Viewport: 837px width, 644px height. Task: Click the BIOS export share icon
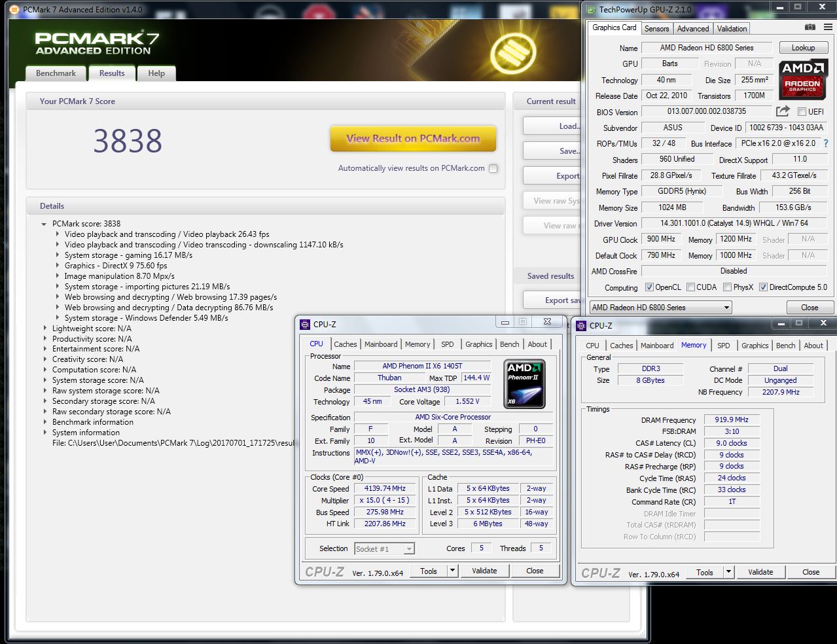coord(783,111)
